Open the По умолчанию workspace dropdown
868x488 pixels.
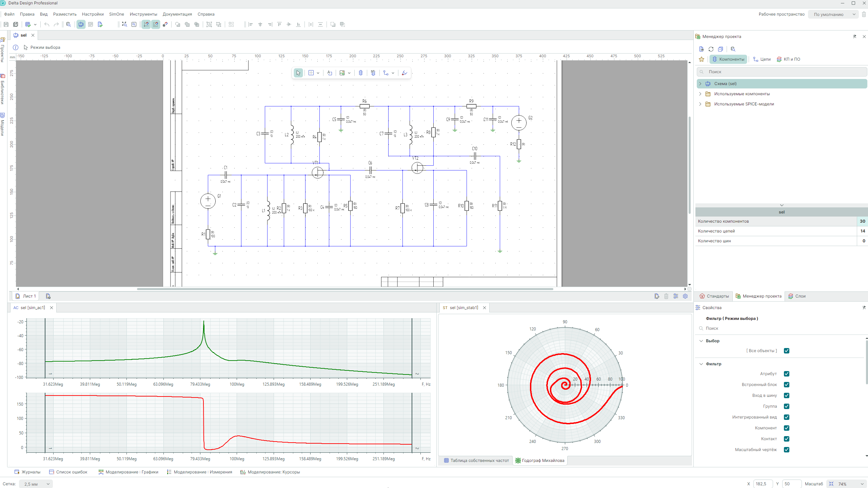pyautogui.click(x=833, y=14)
